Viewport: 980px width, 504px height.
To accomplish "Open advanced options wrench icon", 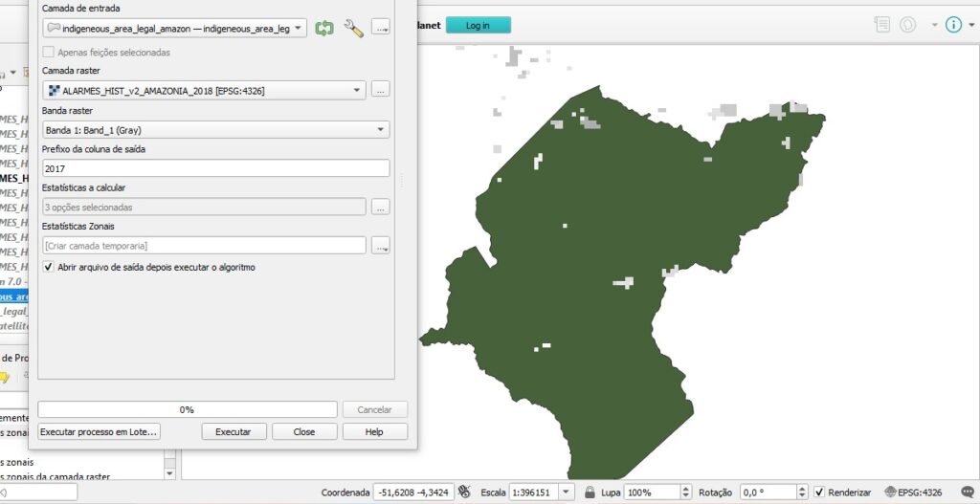I will 354,28.
